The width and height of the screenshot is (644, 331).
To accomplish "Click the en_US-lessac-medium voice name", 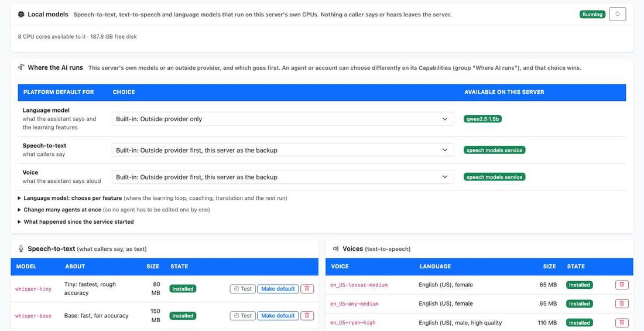I will pyautogui.click(x=358, y=285).
